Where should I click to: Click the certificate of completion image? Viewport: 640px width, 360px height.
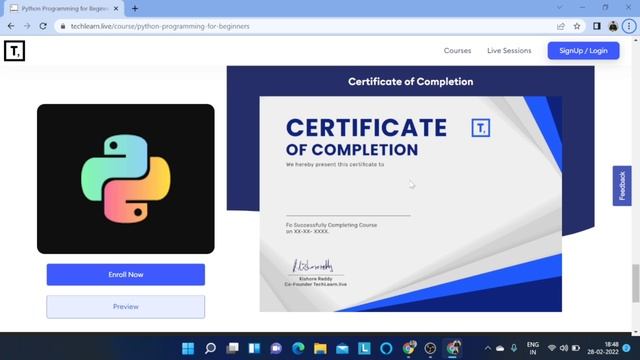[x=411, y=204]
